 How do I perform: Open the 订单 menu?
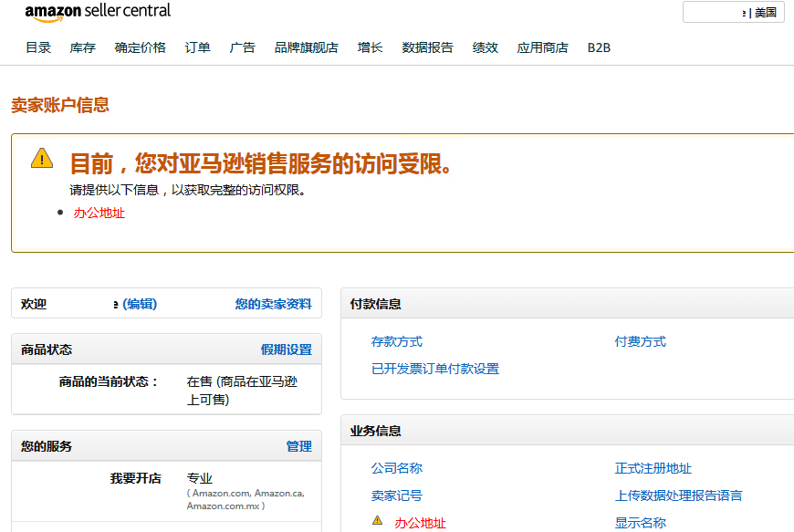[x=197, y=47]
